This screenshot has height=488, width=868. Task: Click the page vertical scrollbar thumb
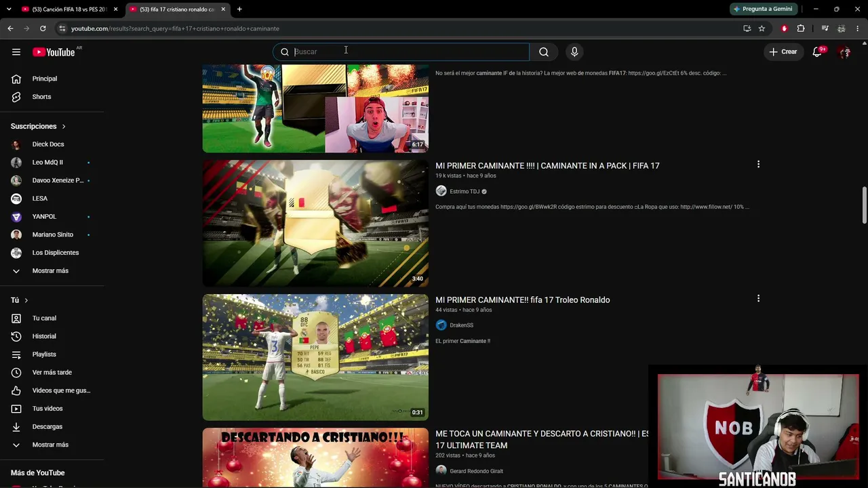[864, 205]
